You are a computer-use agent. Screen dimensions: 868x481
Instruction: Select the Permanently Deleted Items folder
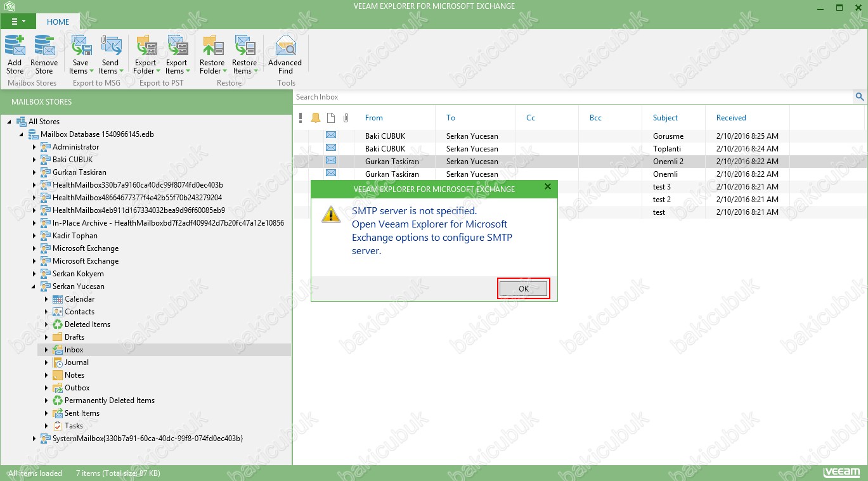110,401
